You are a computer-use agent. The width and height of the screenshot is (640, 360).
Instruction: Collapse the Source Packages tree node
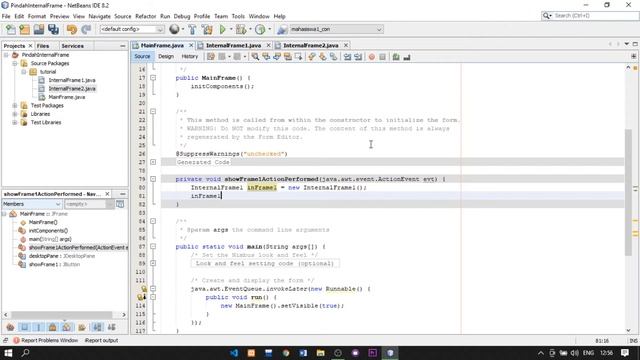pyautogui.click(x=15, y=63)
